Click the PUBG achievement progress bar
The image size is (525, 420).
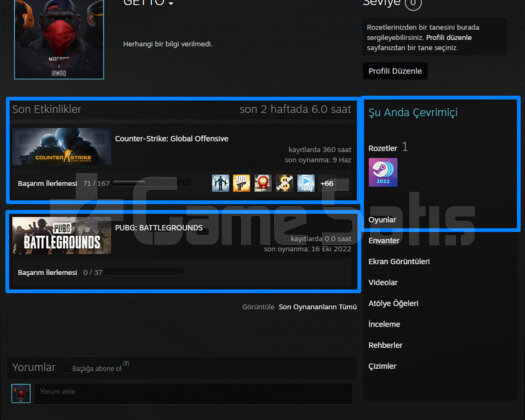[144, 272]
